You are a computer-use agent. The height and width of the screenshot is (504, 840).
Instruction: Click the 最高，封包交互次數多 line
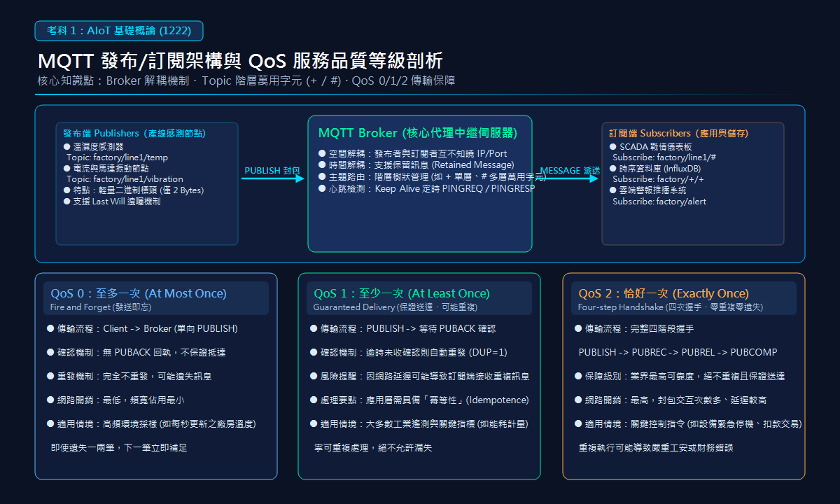coord(670,400)
